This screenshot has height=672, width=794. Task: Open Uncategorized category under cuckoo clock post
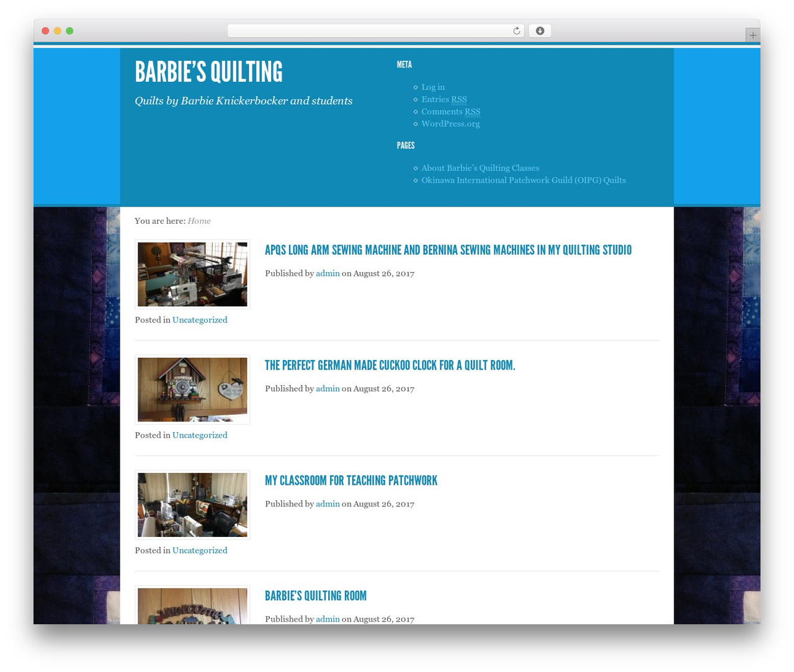coord(200,435)
